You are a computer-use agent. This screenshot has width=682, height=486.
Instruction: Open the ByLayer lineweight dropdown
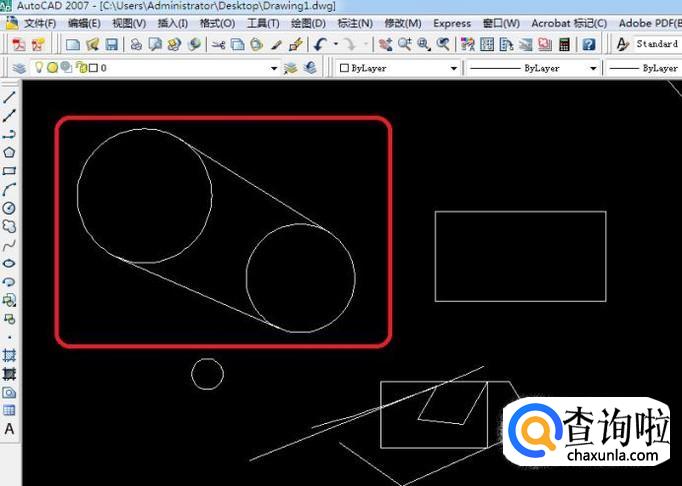pos(644,68)
